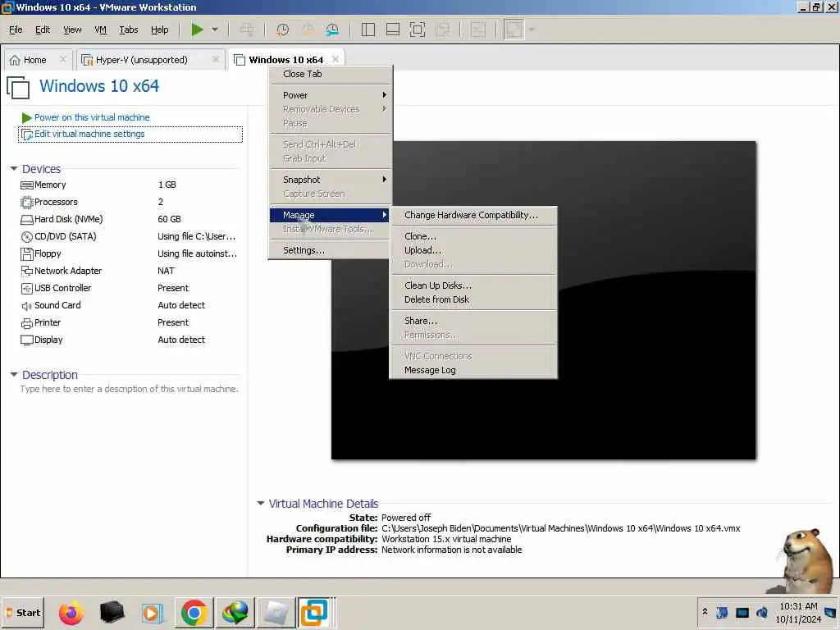Choose Clean Up Disks... in the Manage submenu

tap(473, 285)
